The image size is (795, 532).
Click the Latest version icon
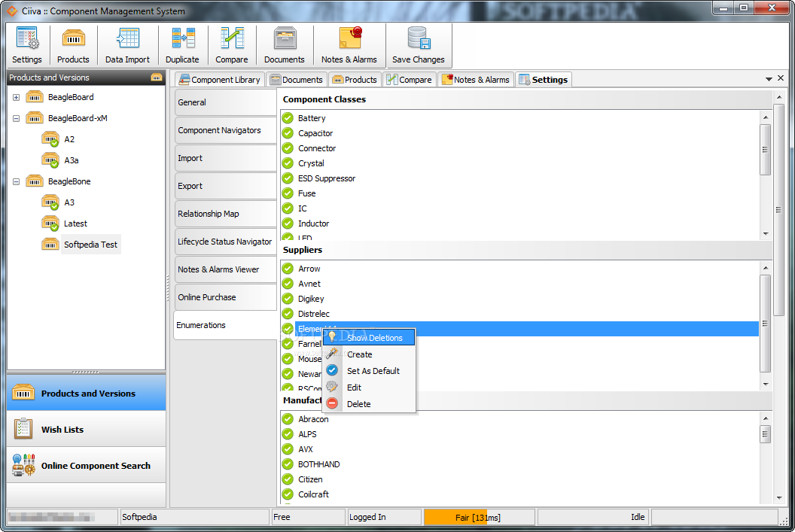click(x=50, y=223)
